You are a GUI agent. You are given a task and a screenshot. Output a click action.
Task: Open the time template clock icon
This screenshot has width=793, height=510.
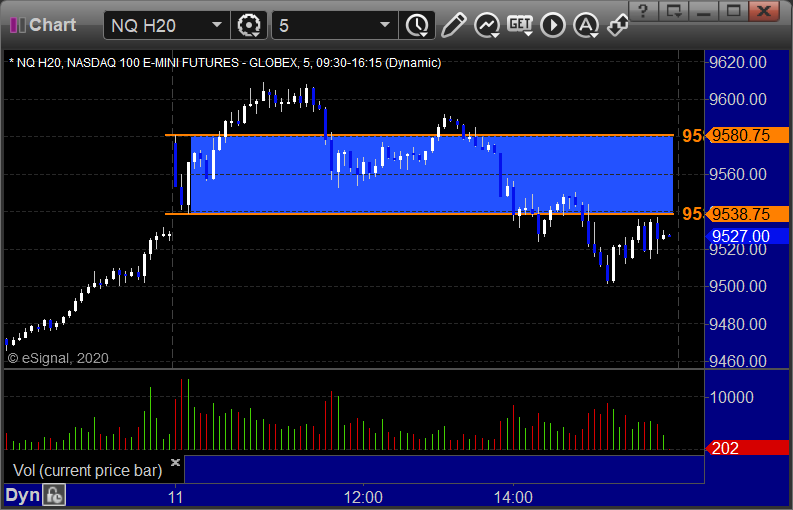coord(417,25)
